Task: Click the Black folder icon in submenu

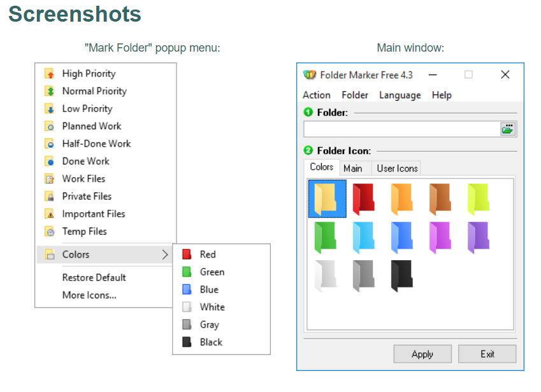Action: pyautogui.click(x=187, y=342)
